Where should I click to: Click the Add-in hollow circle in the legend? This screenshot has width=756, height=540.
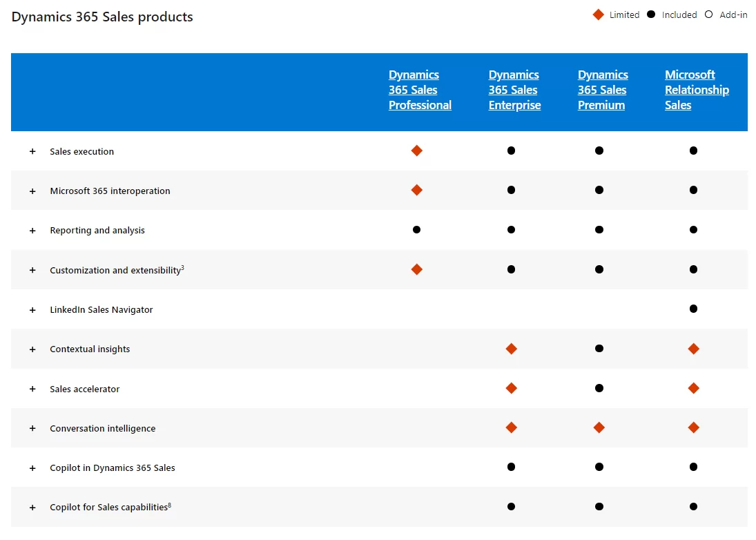[x=709, y=14]
